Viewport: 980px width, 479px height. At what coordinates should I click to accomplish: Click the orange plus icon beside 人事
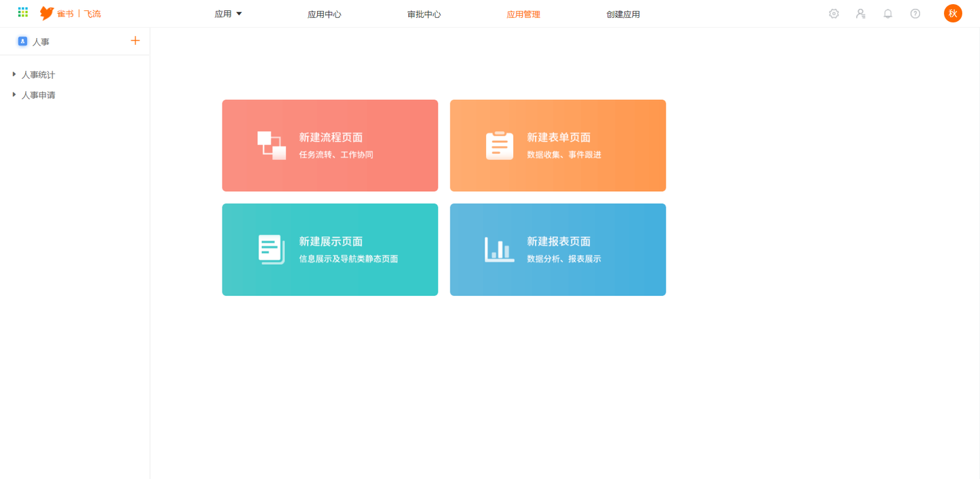point(135,41)
